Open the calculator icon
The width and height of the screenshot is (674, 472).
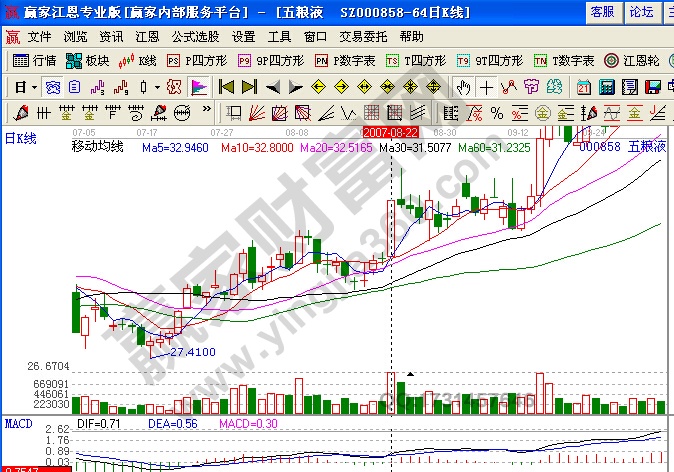coord(608,86)
